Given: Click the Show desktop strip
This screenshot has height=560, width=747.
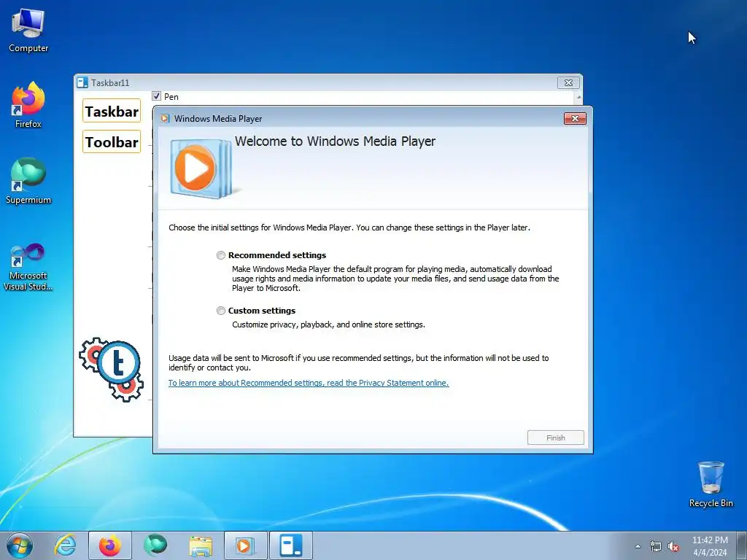Looking at the screenshot, I should click(x=742, y=545).
